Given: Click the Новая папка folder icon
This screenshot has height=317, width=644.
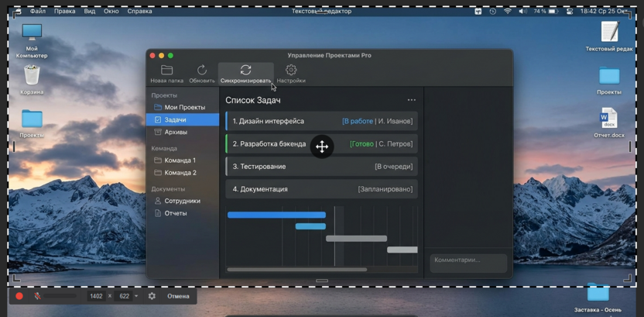Looking at the screenshot, I should [x=166, y=70].
